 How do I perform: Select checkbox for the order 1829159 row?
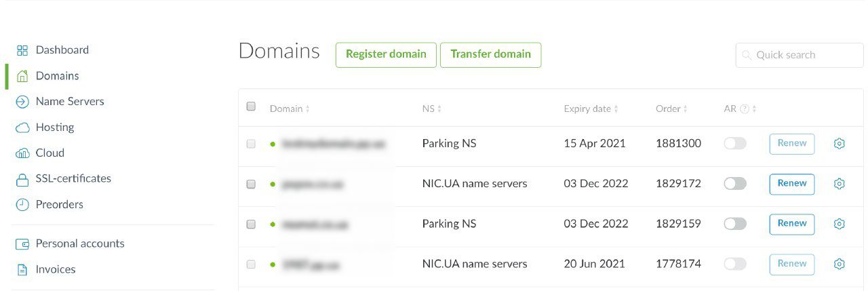click(x=251, y=225)
